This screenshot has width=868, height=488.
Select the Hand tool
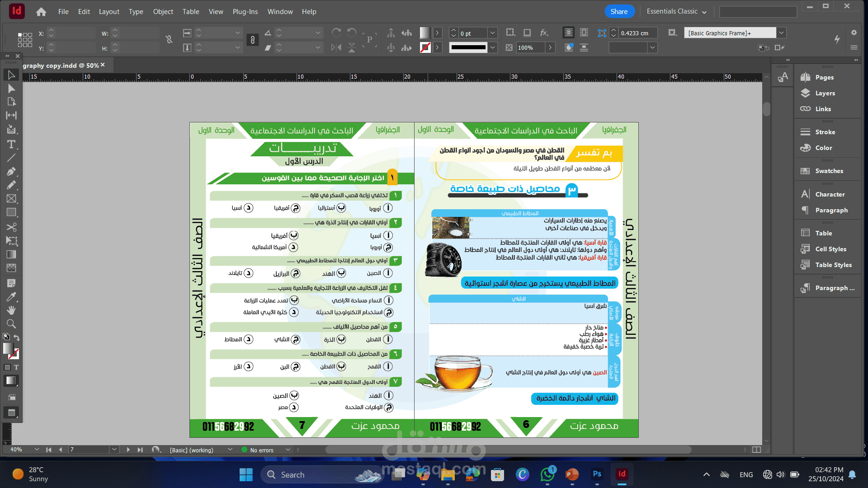click(11, 310)
